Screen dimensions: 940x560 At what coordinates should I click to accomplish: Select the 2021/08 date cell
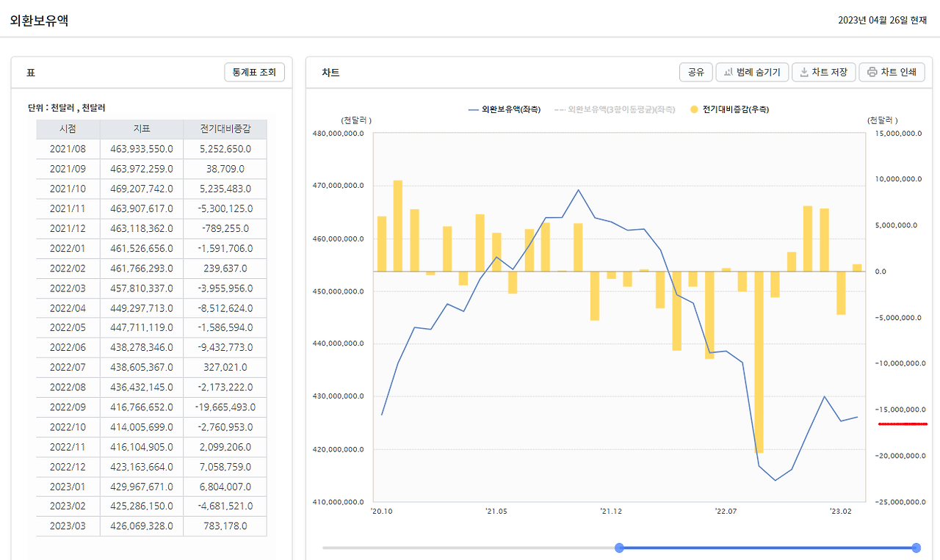pyautogui.click(x=68, y=149)
